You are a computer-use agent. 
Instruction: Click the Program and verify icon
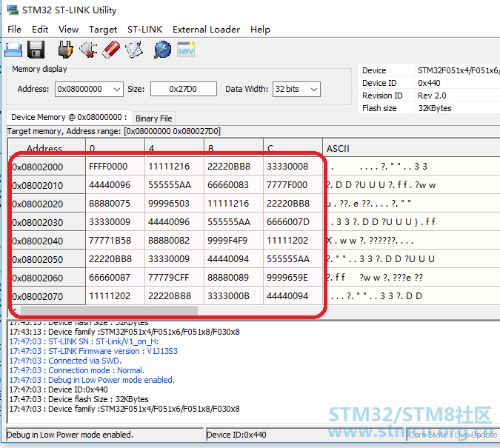pyautogui.click(x=134, y=50)
